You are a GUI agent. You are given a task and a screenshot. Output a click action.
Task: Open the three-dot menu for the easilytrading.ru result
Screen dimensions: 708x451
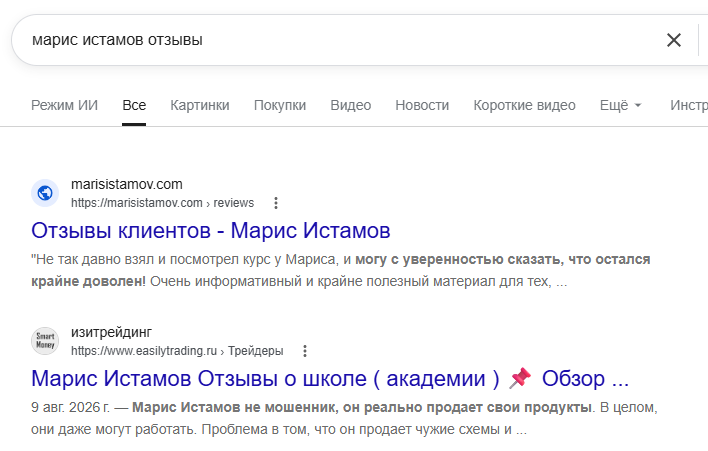[305, 351]
